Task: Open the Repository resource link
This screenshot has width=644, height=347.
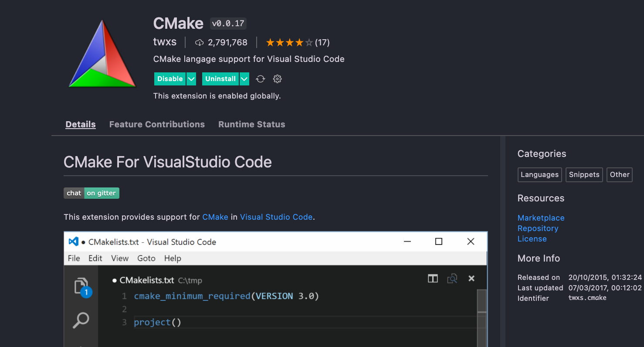Action: (538, 228)
